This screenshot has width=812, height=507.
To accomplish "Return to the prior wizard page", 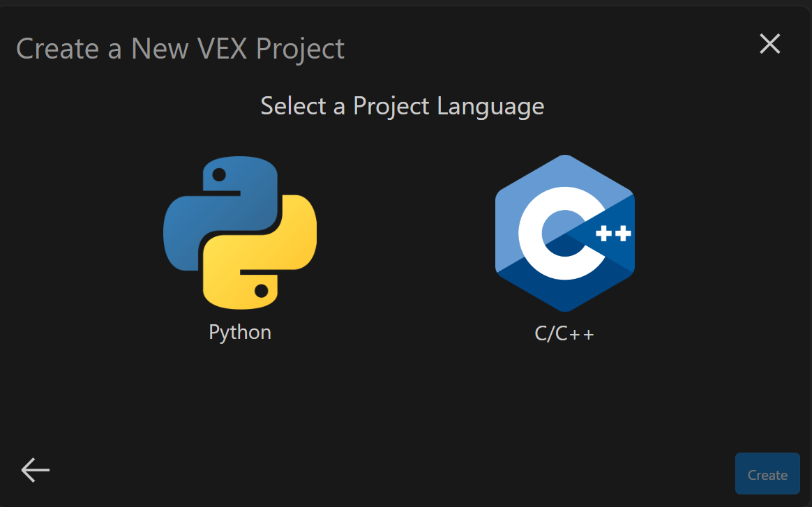I will [35, 469].
